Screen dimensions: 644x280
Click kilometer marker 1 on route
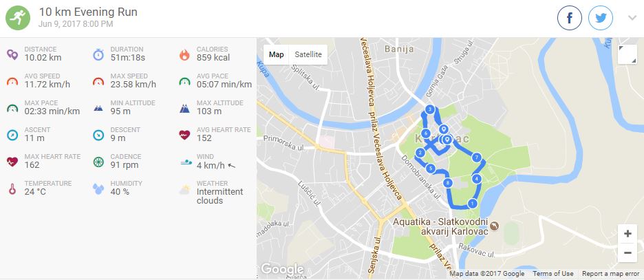(x=472, y=203)
